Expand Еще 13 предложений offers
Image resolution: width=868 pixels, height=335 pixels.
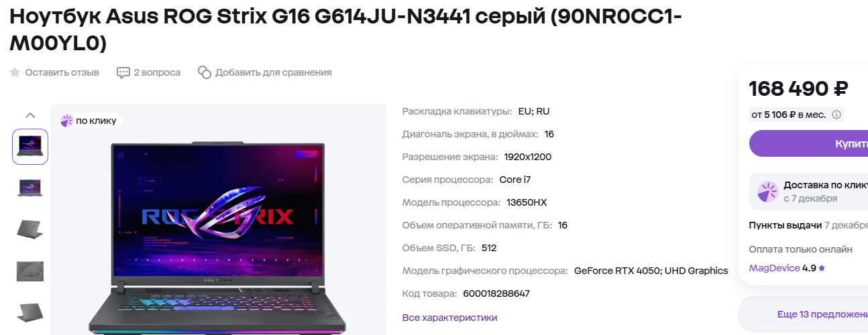(x=804, y=314)
